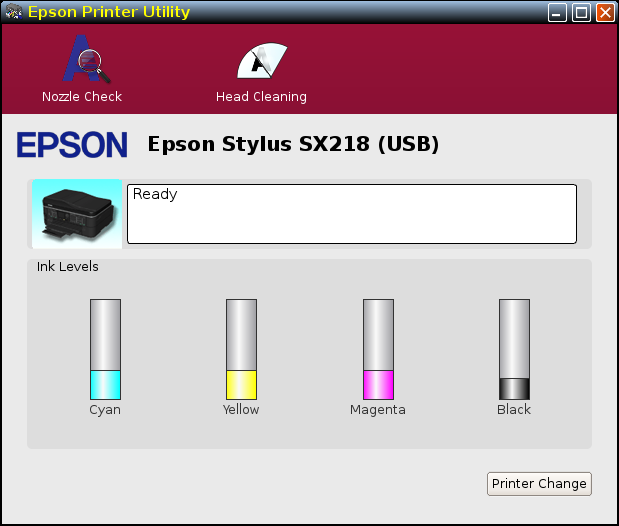Maximize the Epson Printer Utility window

(581, 12)
